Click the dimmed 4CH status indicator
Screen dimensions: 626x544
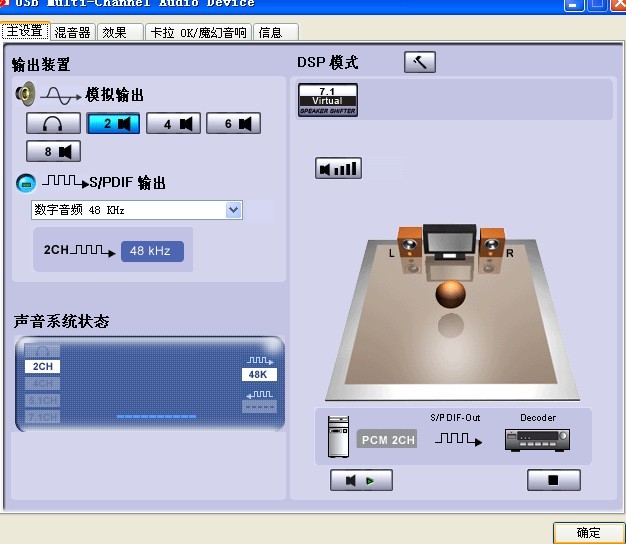tap(42, 384)
